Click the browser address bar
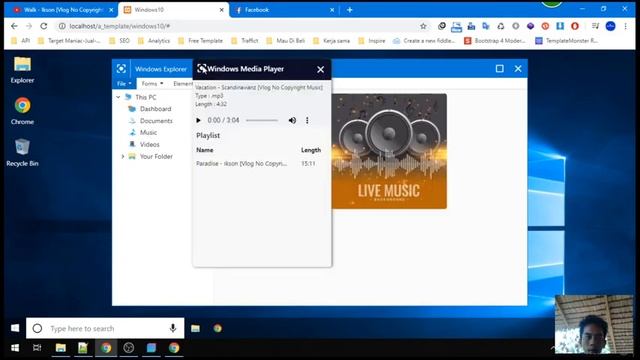640x360 pixels. coord(241,26)
